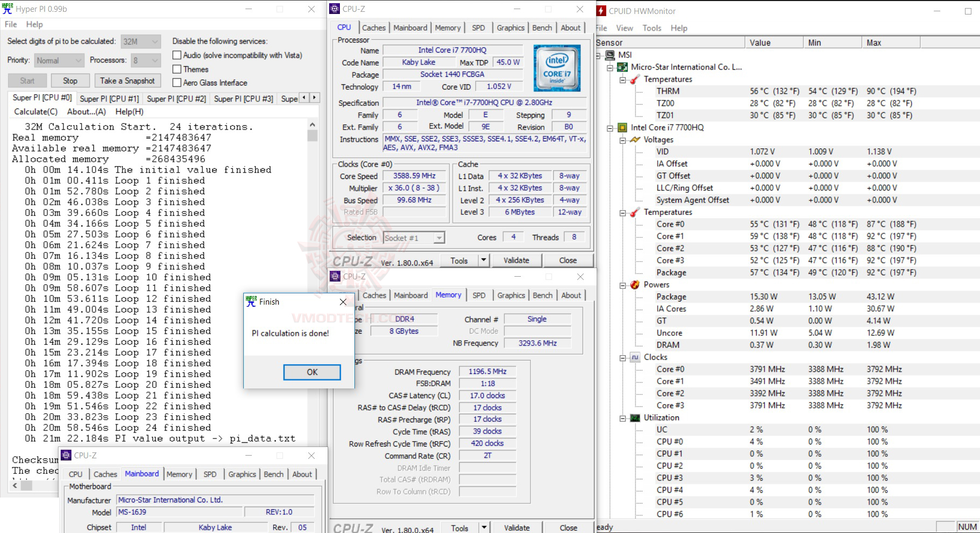Image resolution: width=980 pixels, height=533 pixels.
Task: Collapse the MSI root node
Action: 598,55
